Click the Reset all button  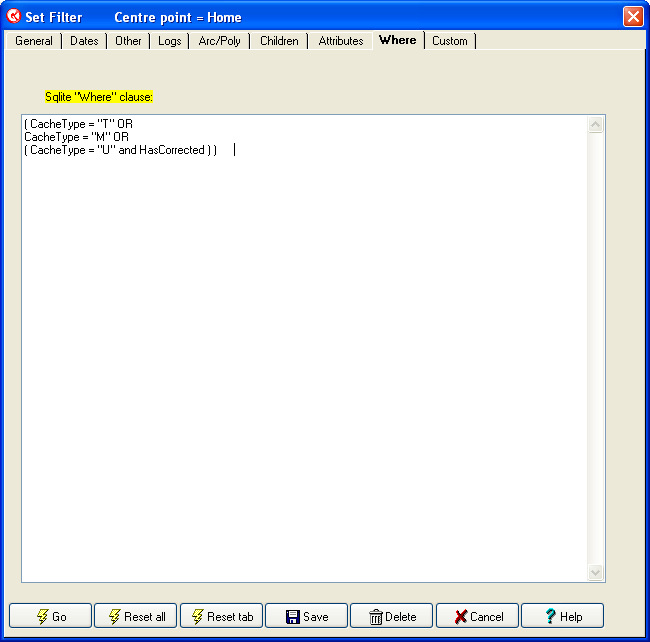pos(136,616)
